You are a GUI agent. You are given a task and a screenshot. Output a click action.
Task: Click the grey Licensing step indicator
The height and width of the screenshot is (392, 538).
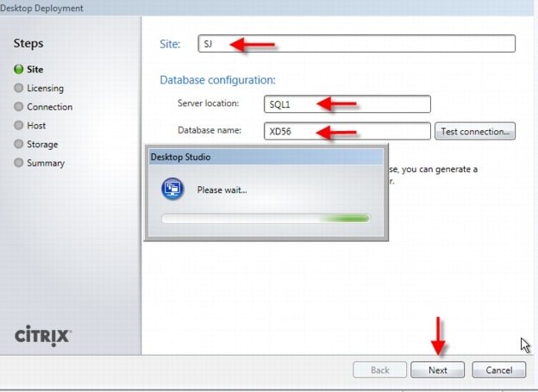click(18, 88)
